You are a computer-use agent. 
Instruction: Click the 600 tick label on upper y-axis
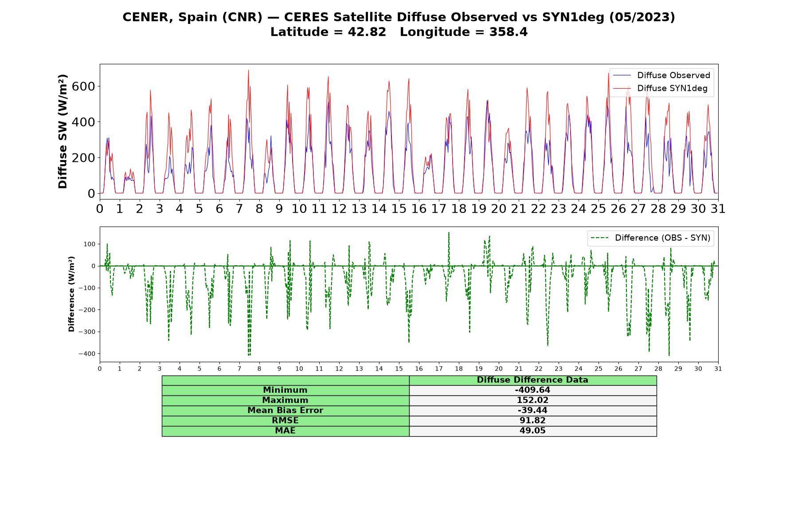83,86
